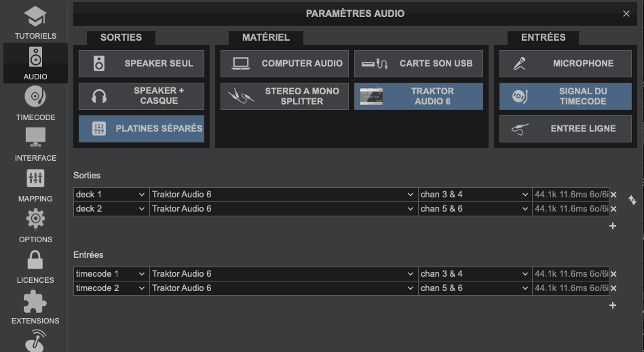Screen dimensions: 644x352
Task: Add a new output with plus
Action: coord(612,226)
